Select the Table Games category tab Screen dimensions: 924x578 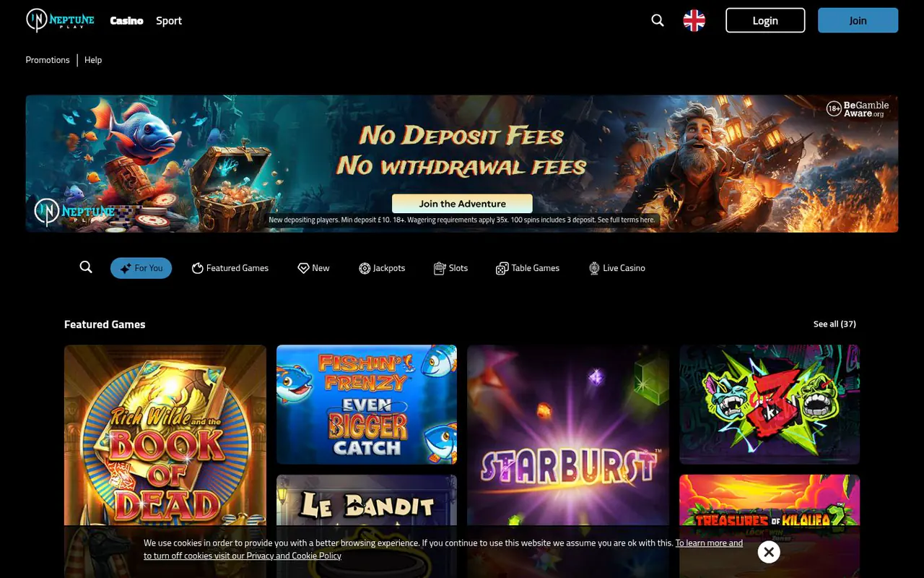528,268
